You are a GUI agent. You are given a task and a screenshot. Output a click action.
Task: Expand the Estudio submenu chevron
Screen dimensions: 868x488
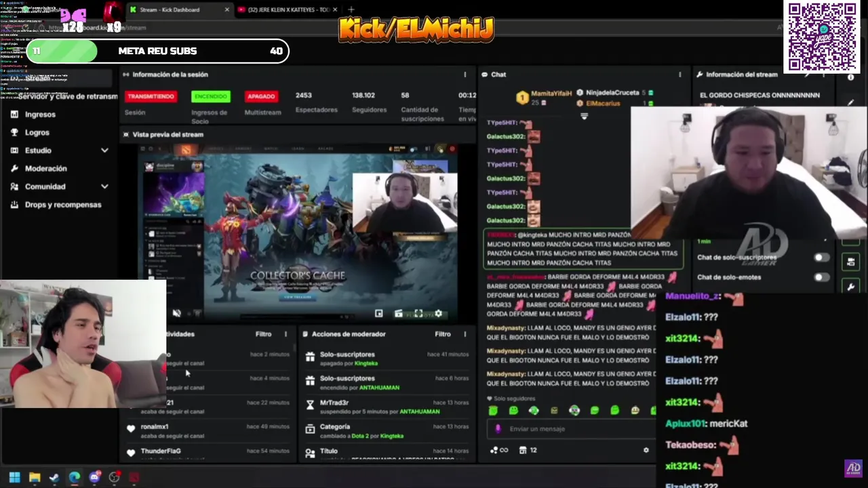pos(104,150)
